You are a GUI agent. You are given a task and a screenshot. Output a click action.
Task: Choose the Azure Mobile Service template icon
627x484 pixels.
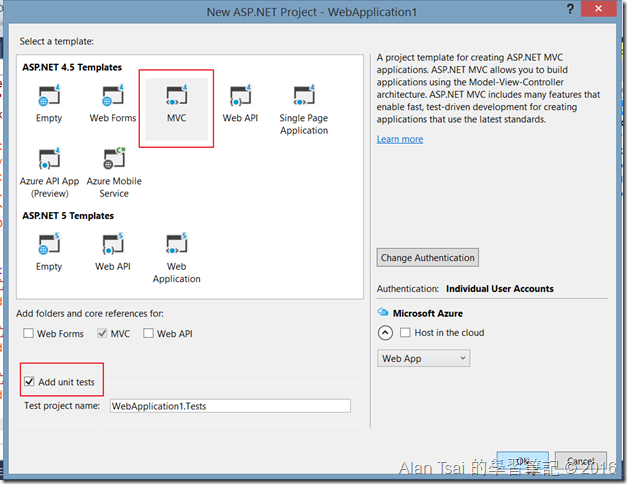click(114, 158)
